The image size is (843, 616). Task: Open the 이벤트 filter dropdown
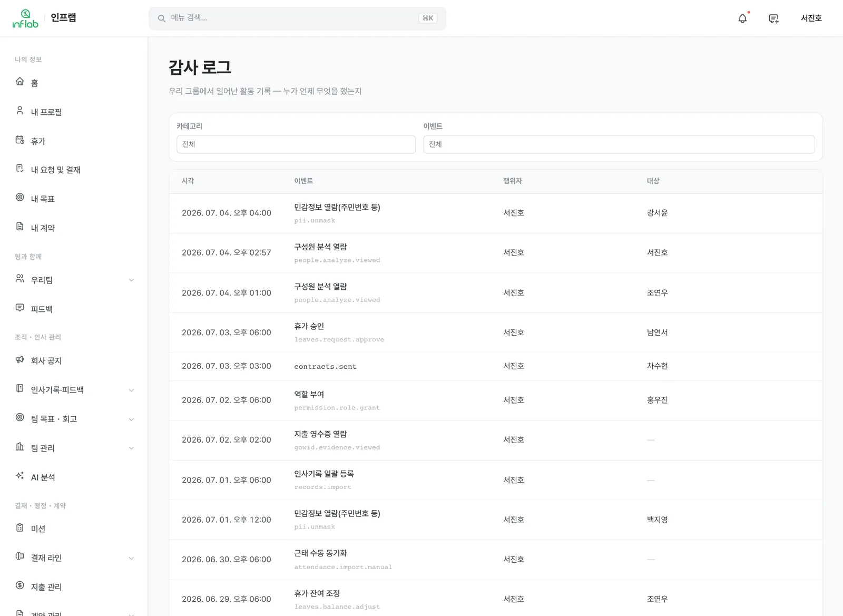[619, 144]
